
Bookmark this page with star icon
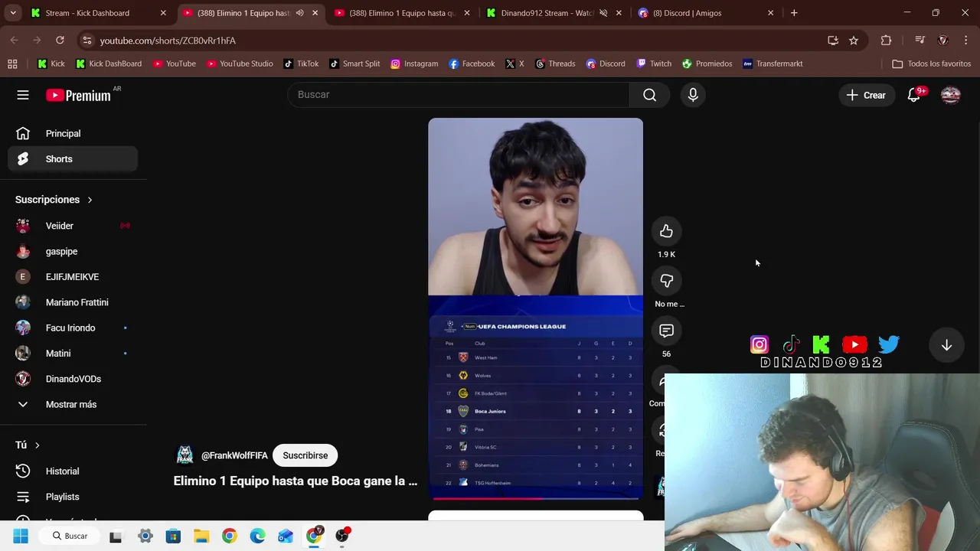(854, 40)
